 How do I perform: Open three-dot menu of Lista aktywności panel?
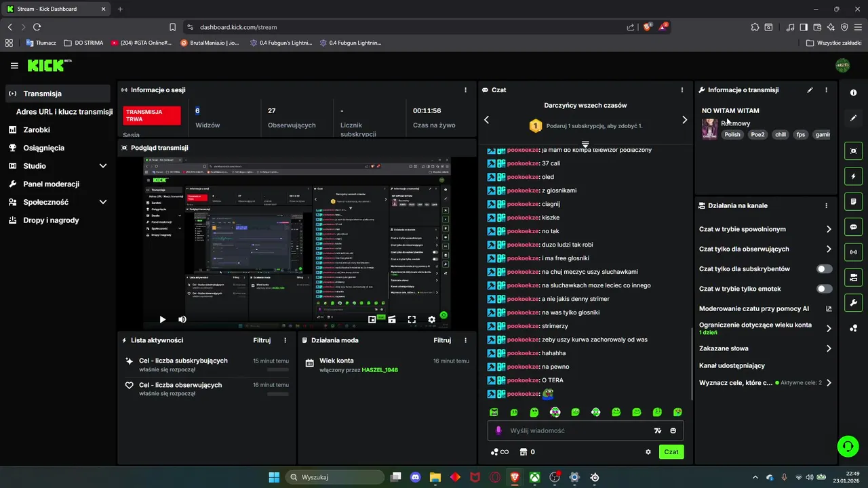(285, 340)
